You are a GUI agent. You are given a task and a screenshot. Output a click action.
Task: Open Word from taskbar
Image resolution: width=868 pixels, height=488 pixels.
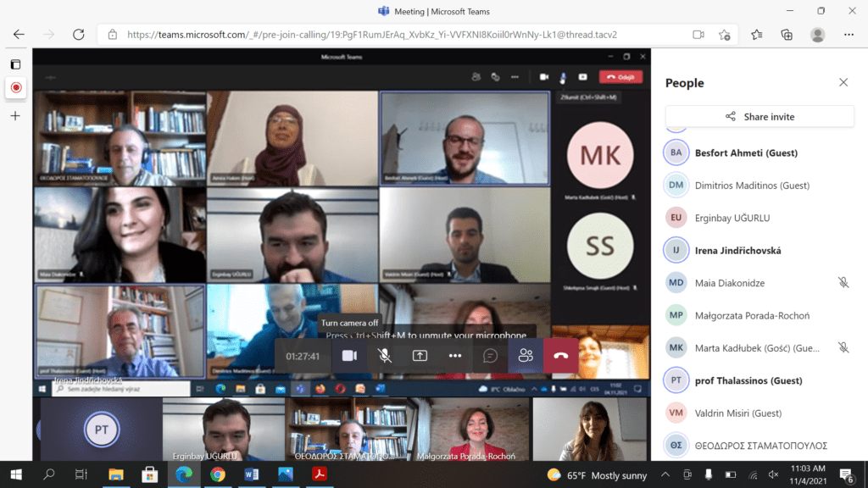tap(251, 474)
